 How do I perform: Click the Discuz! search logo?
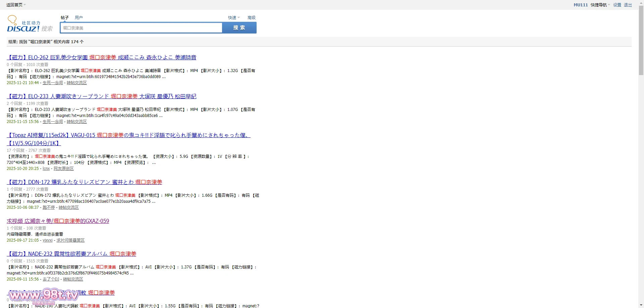(30, 24)
